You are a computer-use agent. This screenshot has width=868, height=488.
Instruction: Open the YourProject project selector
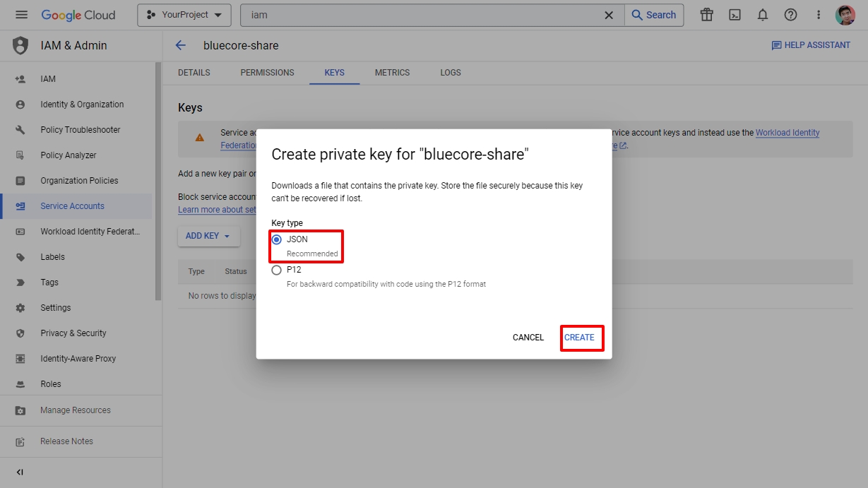pyautogui.click(x=184, y=15)
